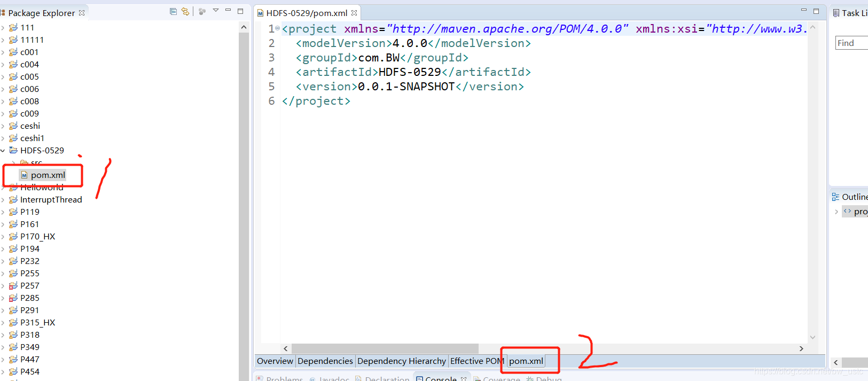Screen dimensions: 868x381
Task: Select the HDFS-0529/pom.xml editor tab
Action: pyautogui.click(x=307, y=13)
